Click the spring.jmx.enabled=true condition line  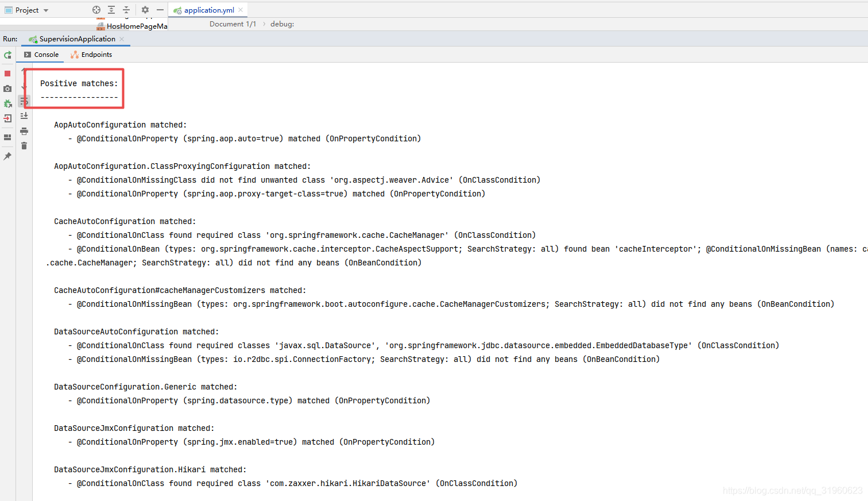click(x=251, y=442)
